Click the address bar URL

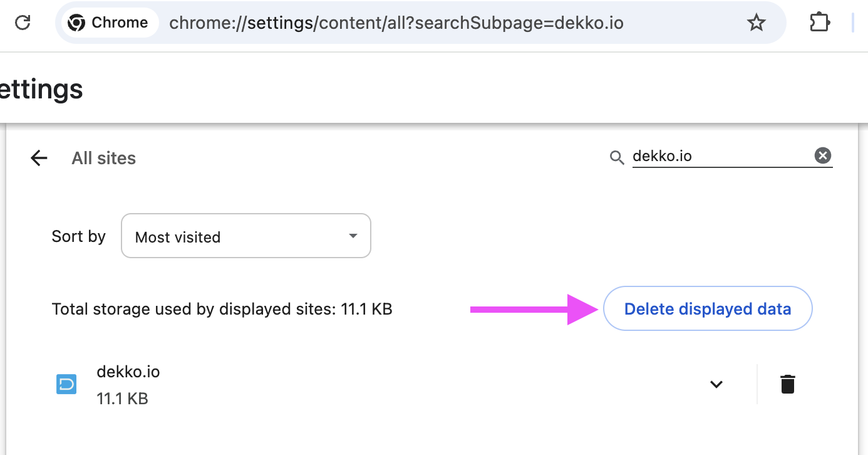pos(396,23)
